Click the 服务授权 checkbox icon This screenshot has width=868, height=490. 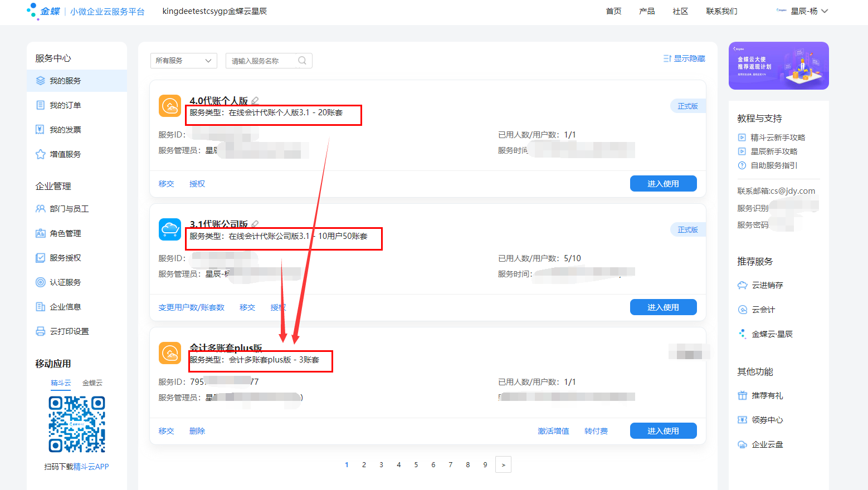coord(40,258)
